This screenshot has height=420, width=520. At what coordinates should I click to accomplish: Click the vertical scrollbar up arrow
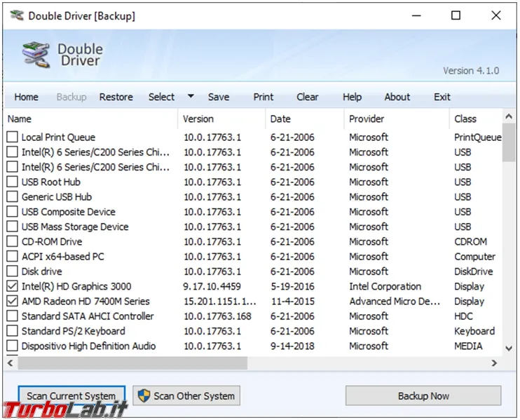coord(509,116)
